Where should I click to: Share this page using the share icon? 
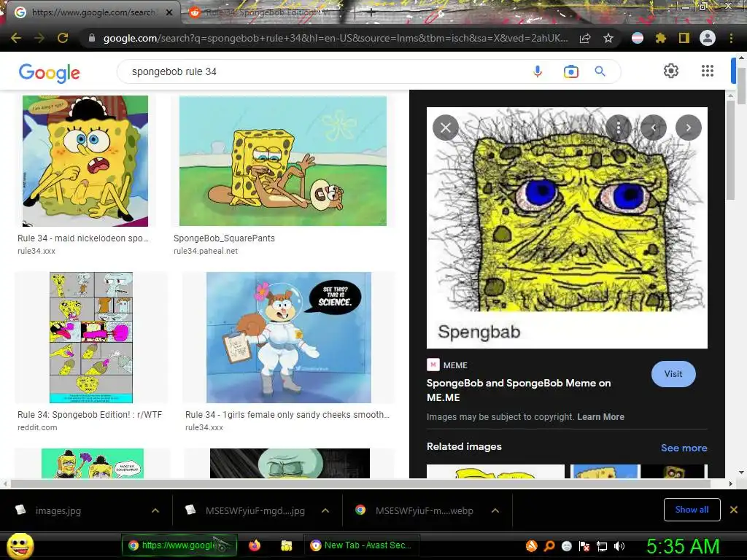coord(585,38)
